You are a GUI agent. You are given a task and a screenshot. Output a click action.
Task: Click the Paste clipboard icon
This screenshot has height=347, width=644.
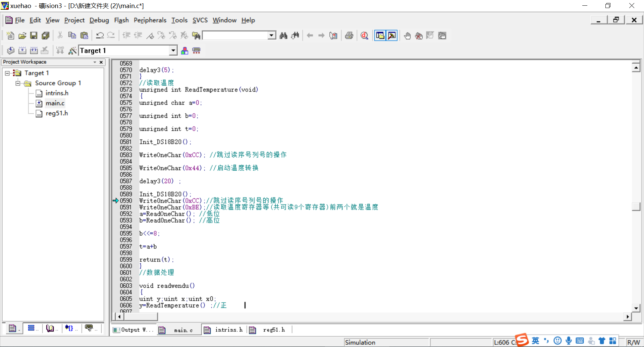pos(84,36)
